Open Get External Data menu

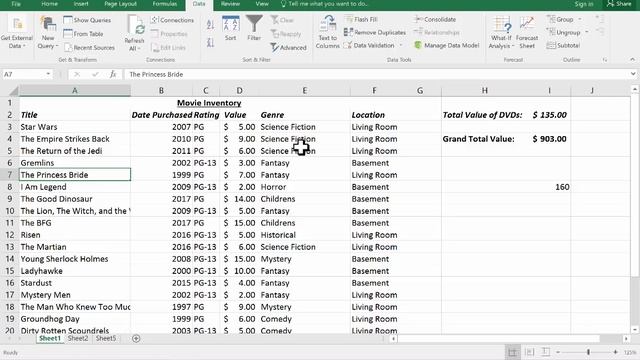(x=17, y=33)
